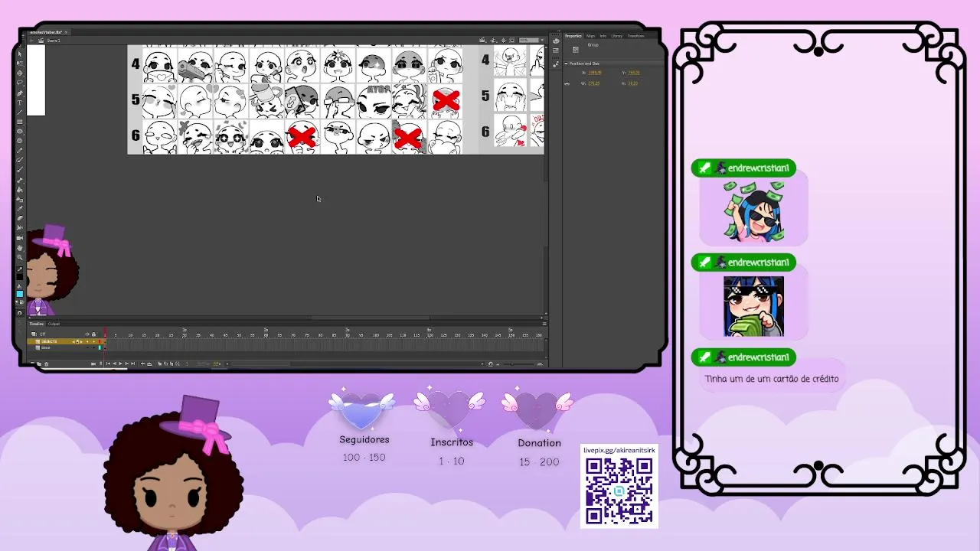The height and width of the screenshot is (551, 980).
Task: Select the Line tool
Action: point(20,112)
